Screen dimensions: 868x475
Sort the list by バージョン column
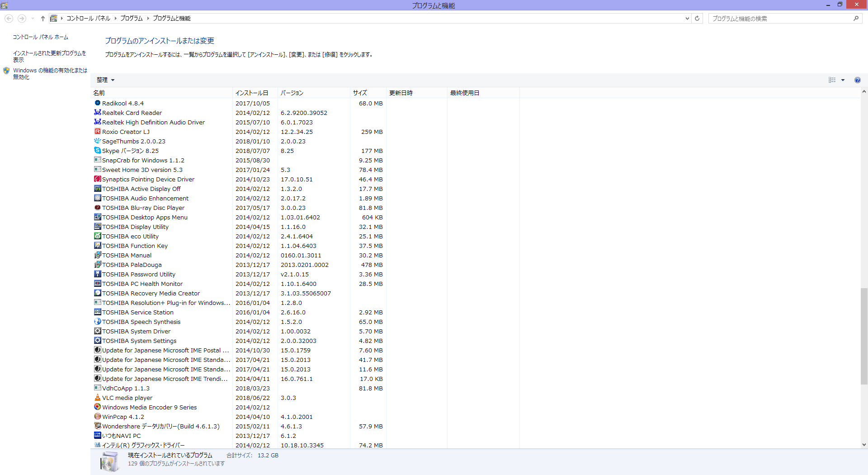(x=314, y=93)
